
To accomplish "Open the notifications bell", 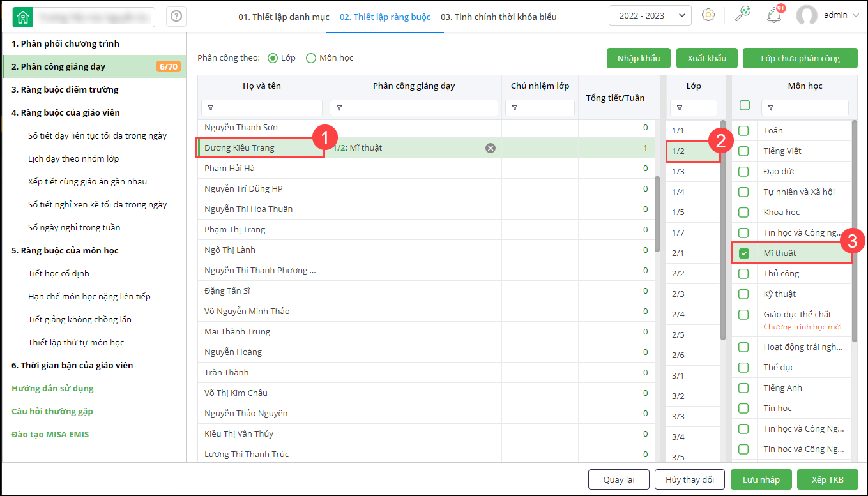I will [774, 15].
